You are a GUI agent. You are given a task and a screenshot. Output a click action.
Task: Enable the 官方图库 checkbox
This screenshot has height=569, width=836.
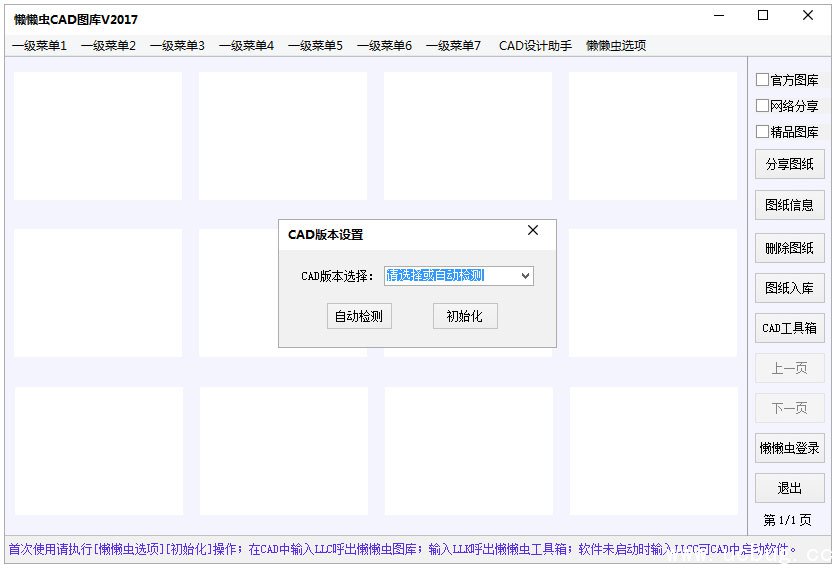pyautogui.click(x=763, y=80)
